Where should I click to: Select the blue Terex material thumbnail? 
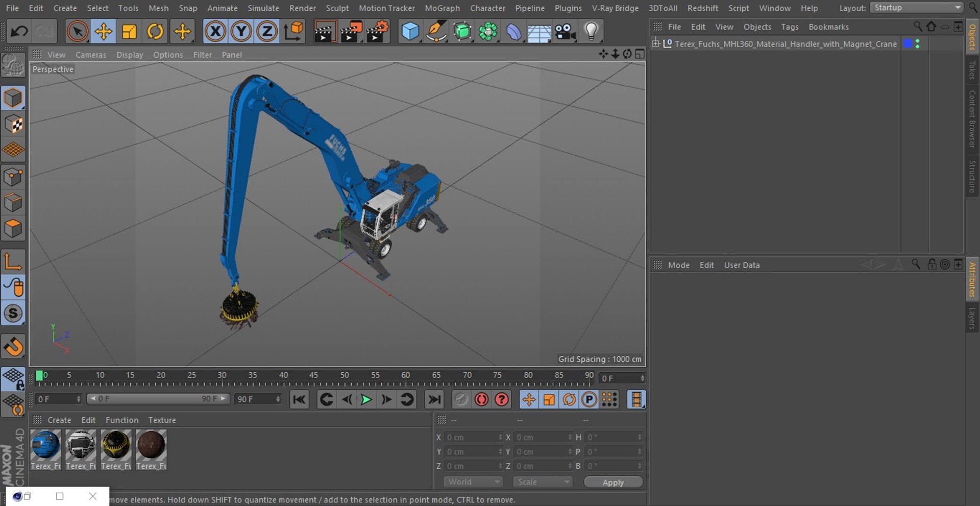[x=46, y=445]
